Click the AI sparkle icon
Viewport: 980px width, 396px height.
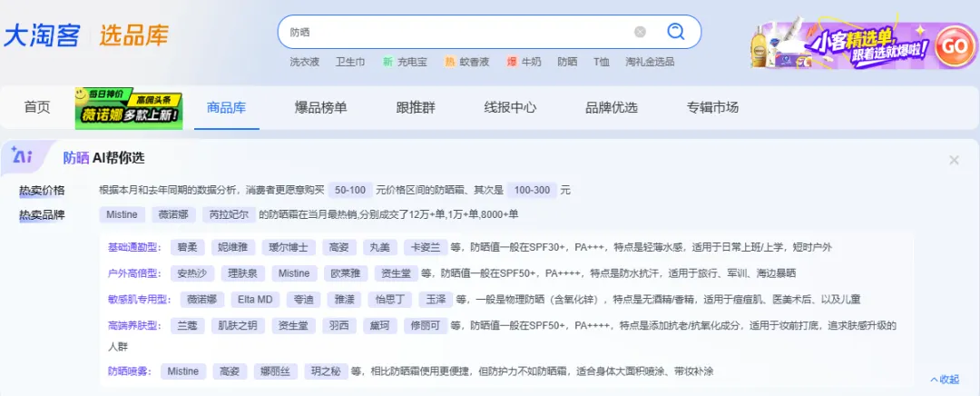[23, 156]
